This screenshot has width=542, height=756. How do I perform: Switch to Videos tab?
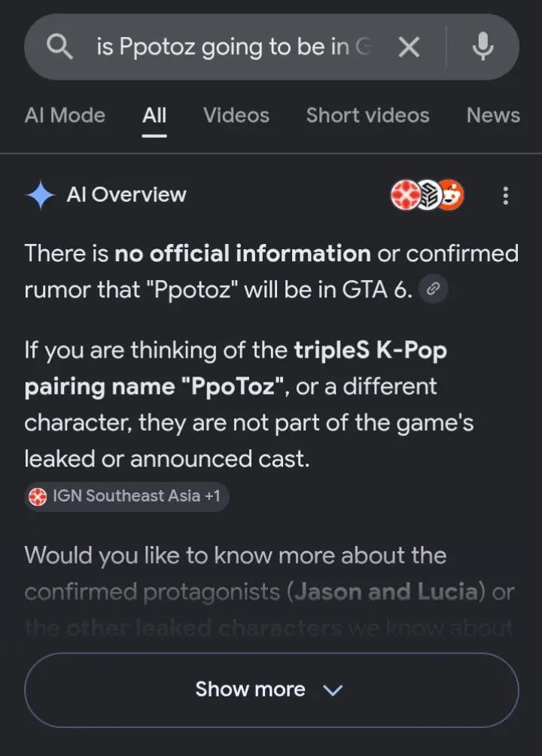236,115
